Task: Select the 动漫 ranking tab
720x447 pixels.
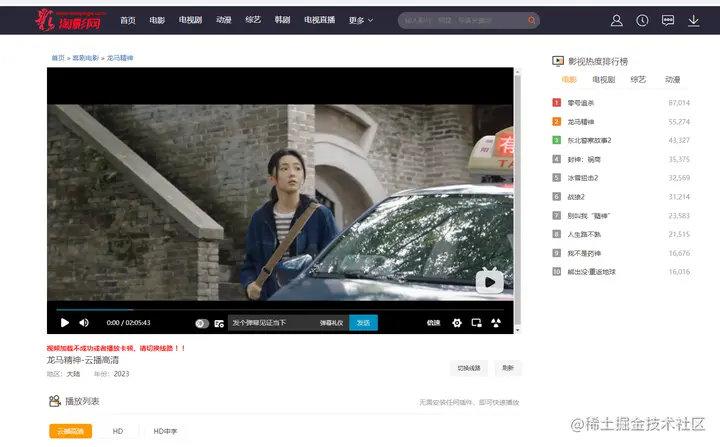Action: click(x=672, y=79)
